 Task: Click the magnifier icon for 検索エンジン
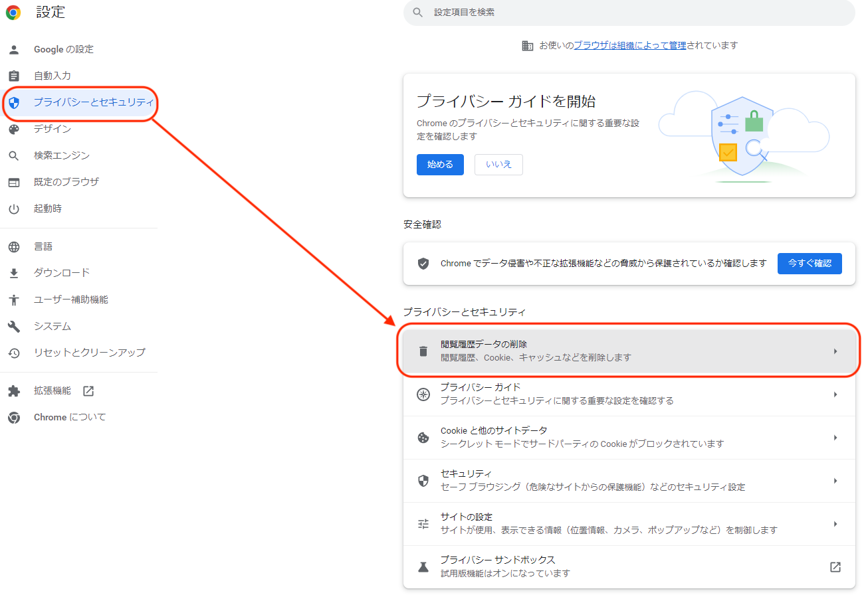(14, 155)
